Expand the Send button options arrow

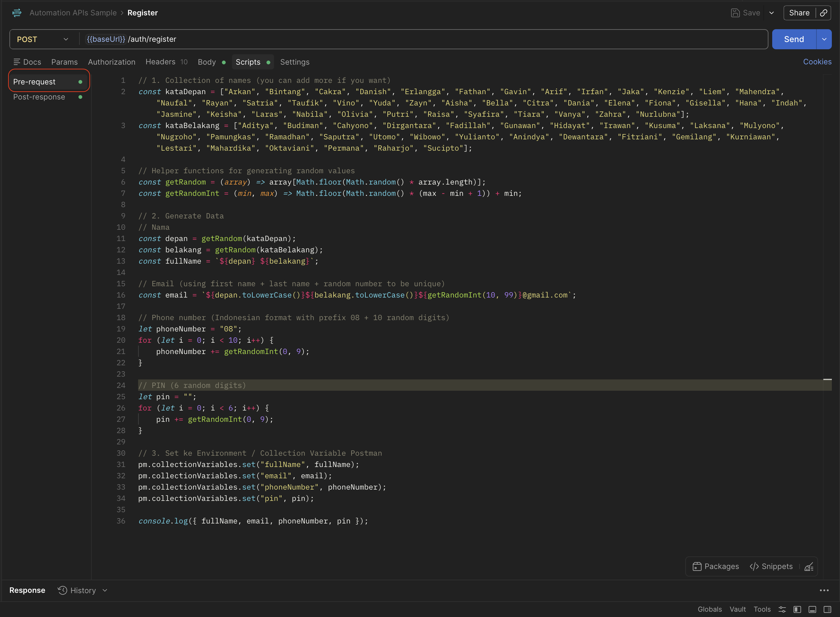[824, 39]
